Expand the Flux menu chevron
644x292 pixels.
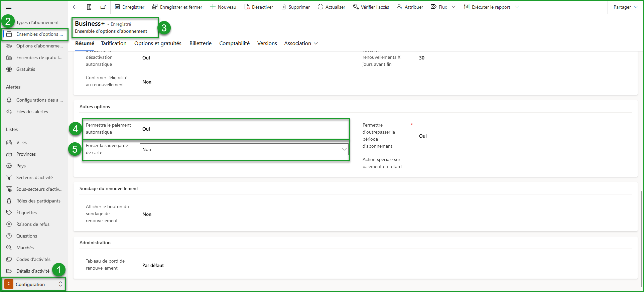[x=454, y=7]
